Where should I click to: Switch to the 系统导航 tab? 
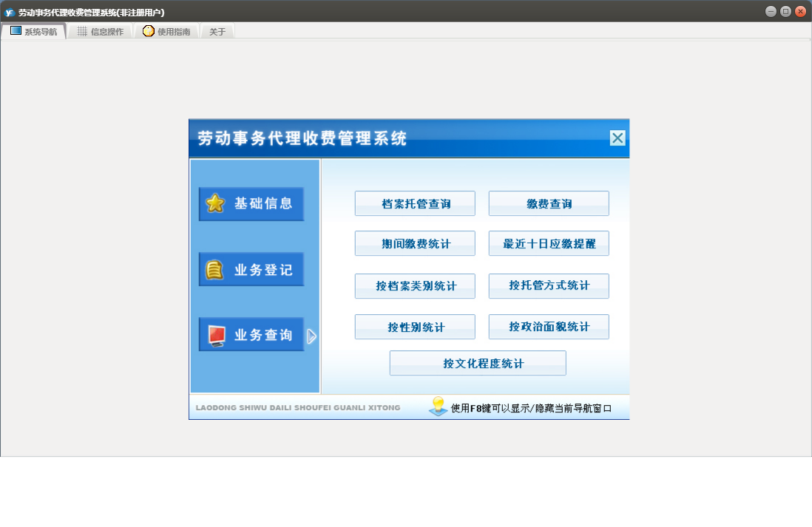pyautogui.click(x=34, y=31)
